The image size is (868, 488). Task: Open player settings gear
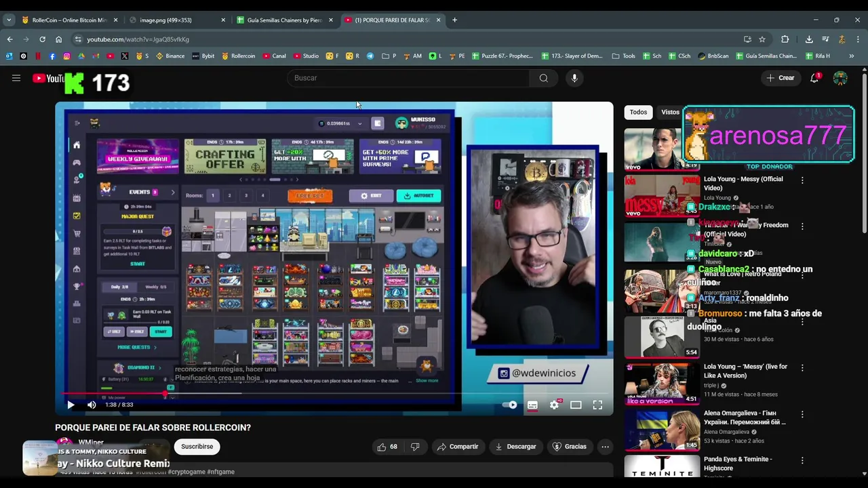click(x=554, y=405)
